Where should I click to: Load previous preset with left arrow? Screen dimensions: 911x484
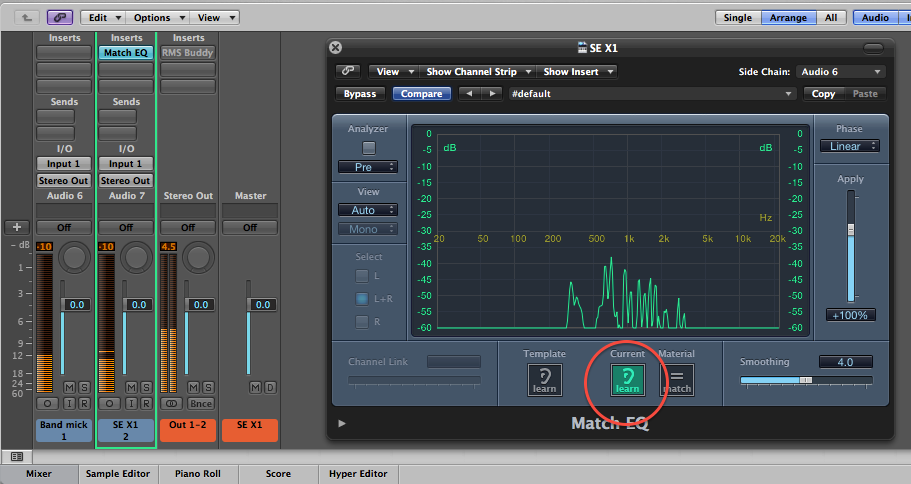[469, 93]
